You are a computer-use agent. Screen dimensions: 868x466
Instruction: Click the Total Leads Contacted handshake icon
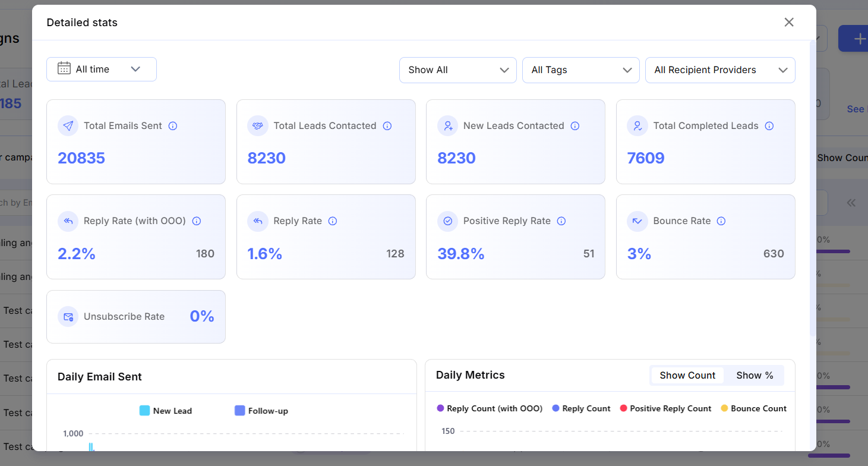(x=258, y=126)
